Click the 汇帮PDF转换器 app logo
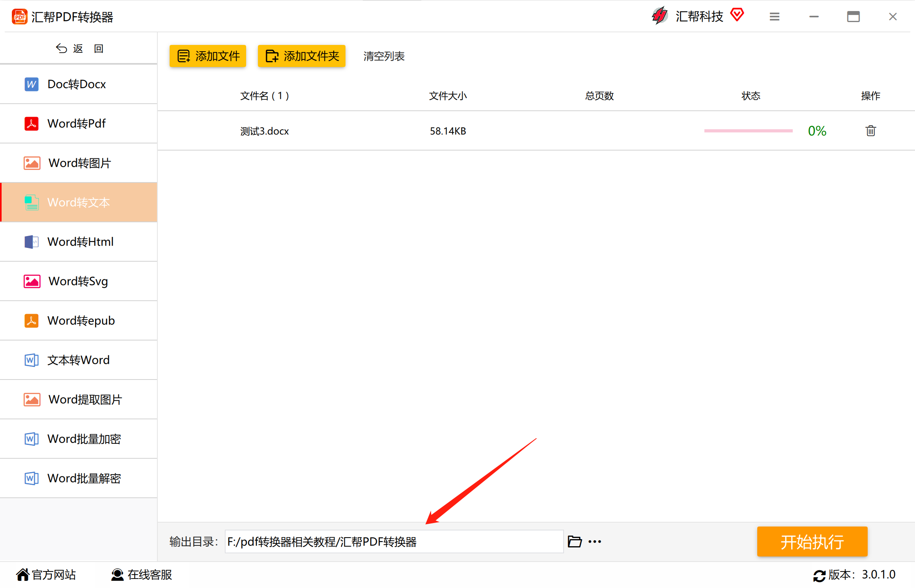The width and height of the screenshot is (915, 588). click(20, 17)
